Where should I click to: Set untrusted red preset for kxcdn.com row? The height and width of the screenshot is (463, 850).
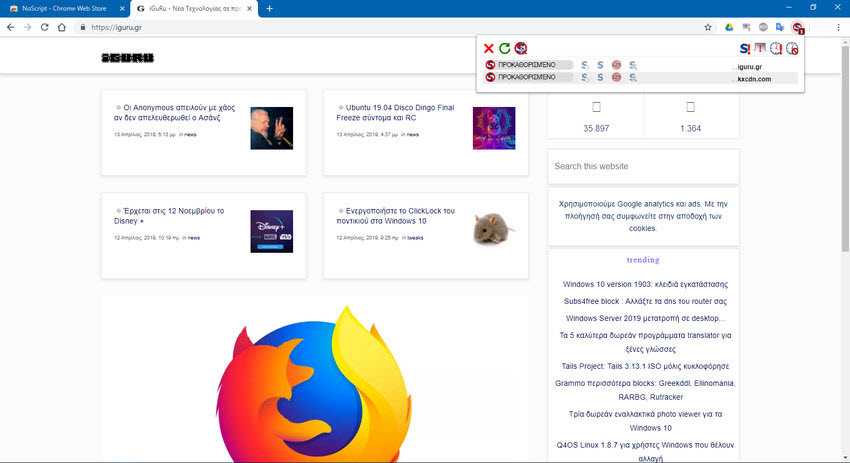point(616,78)
